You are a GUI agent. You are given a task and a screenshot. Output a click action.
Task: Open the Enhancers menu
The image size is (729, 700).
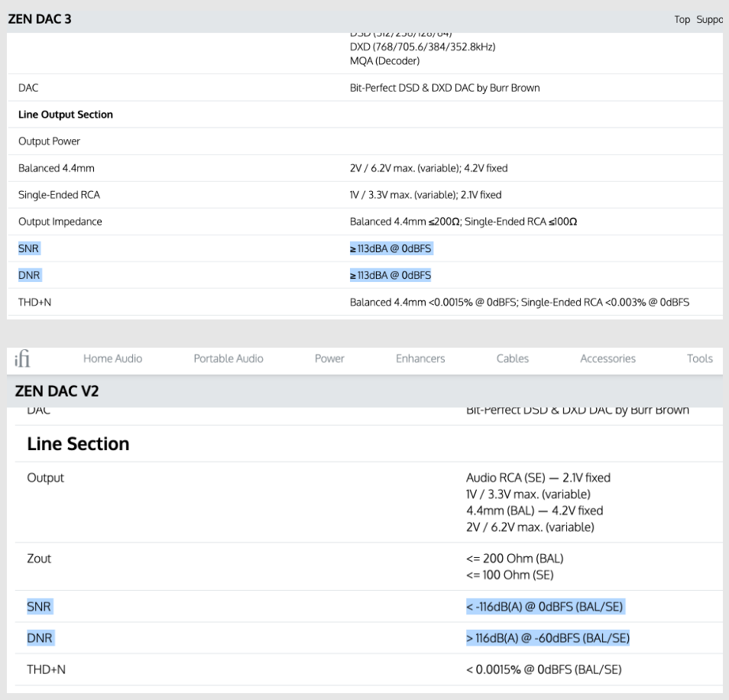coord(420,358)
